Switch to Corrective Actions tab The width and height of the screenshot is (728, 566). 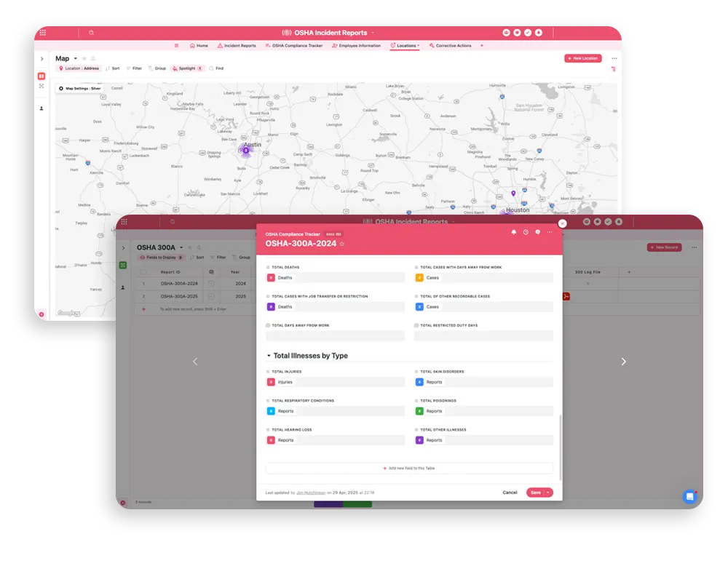450,45
